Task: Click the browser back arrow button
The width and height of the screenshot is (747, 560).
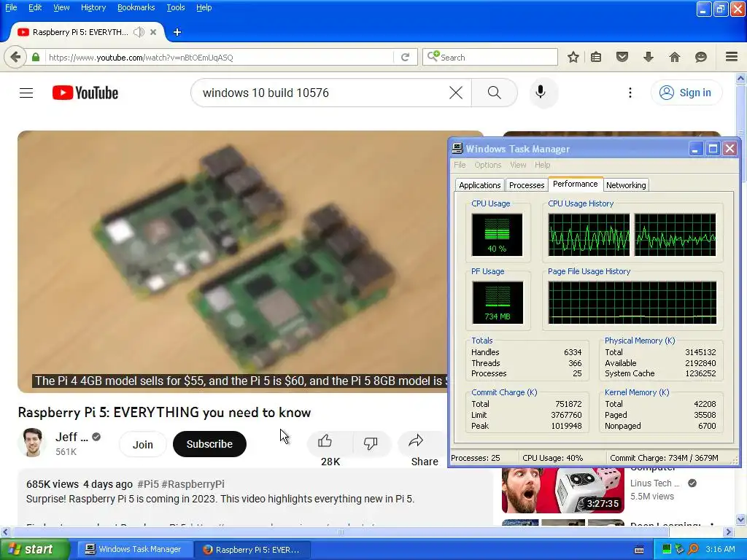Action: pos(15,57)
